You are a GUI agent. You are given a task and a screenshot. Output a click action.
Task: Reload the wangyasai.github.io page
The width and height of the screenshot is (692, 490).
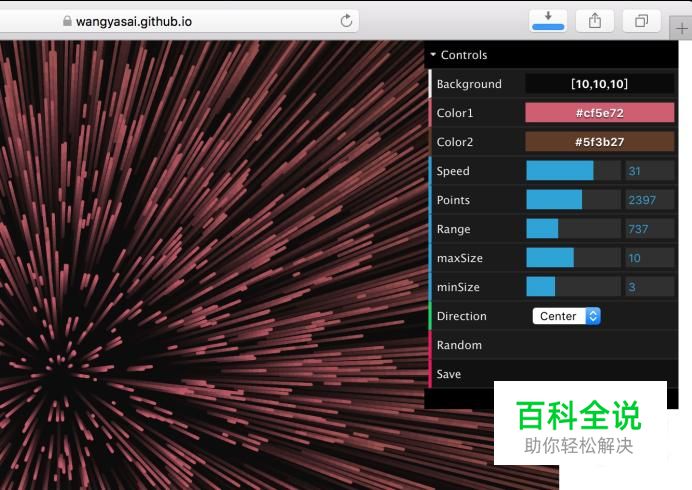346,20
